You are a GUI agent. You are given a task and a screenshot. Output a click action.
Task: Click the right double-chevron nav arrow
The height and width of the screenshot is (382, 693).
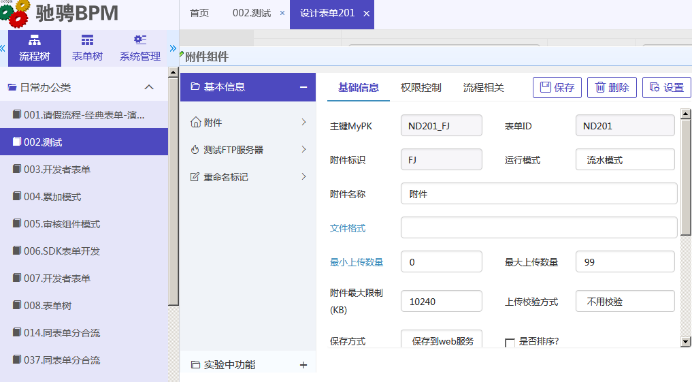173,48
